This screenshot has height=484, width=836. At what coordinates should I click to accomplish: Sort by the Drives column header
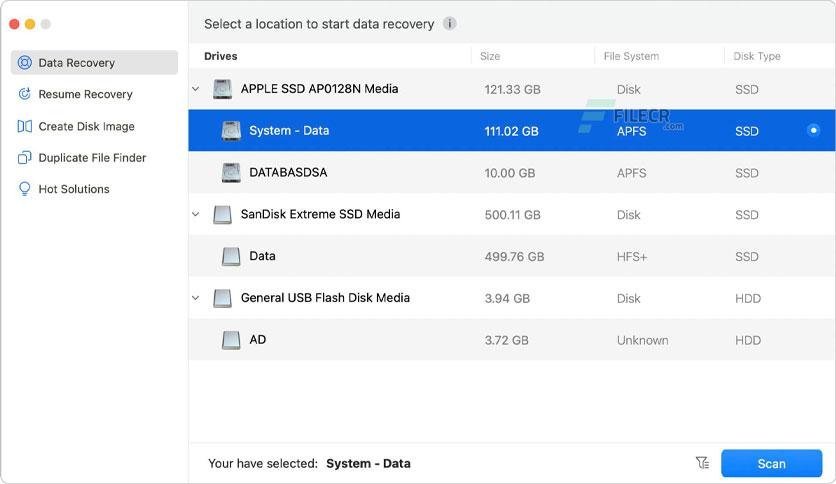221,56
